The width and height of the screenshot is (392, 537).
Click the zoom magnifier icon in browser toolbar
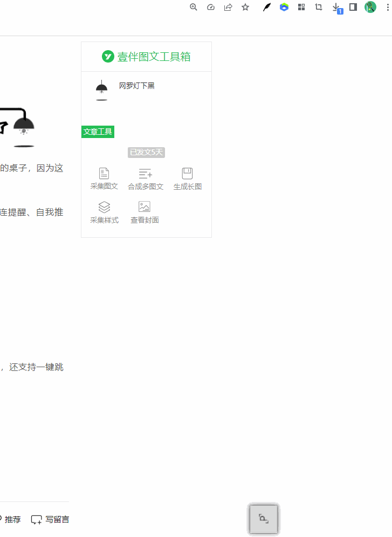click(x=194, y=7)
